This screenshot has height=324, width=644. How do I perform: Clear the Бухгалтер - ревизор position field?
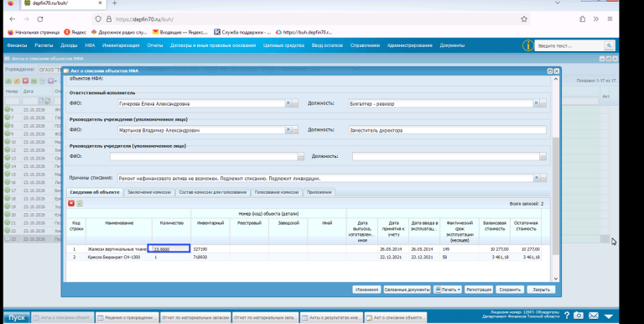coord(536,103)
